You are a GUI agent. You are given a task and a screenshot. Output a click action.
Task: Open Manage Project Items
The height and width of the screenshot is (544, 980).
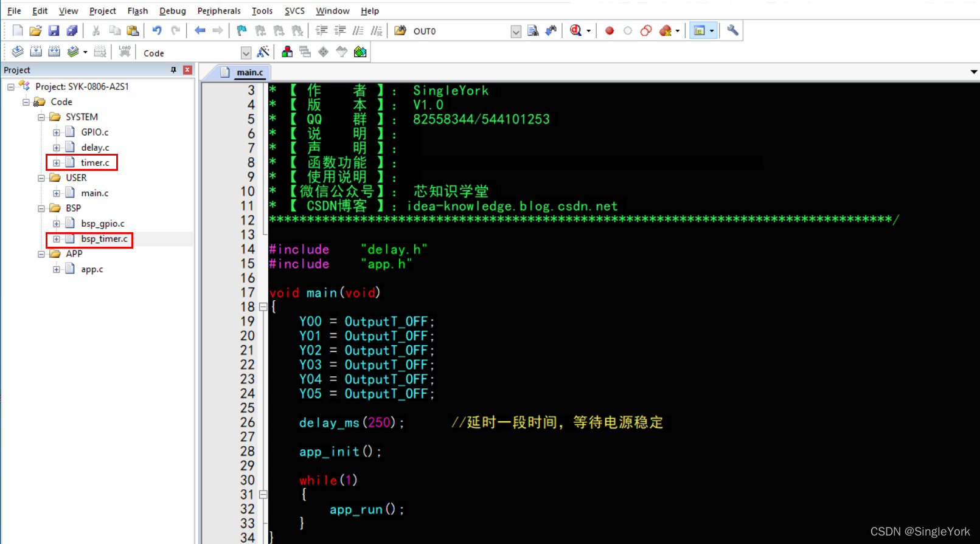287,52
